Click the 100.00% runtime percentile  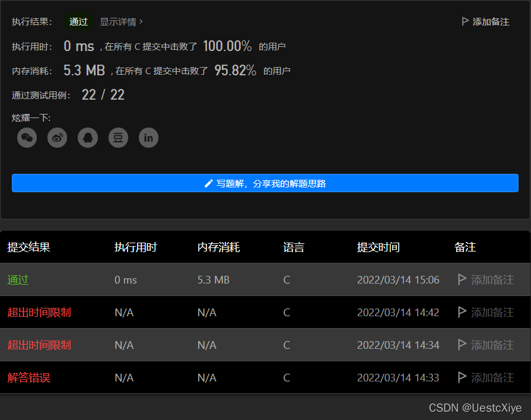227,46
